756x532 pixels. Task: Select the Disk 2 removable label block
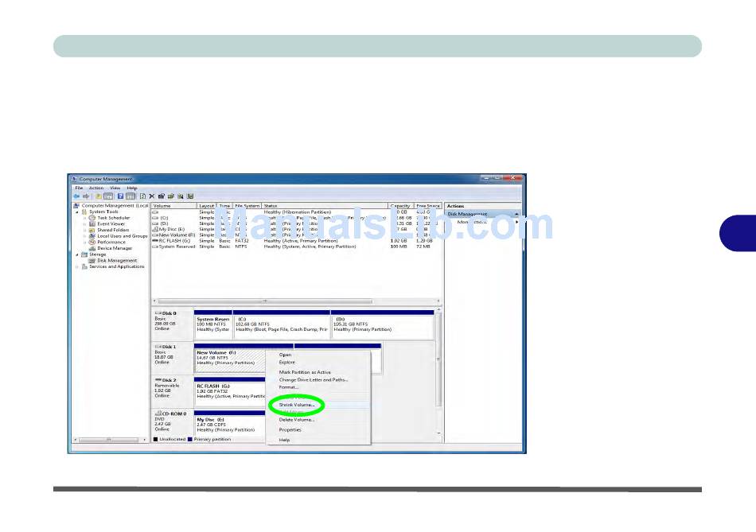[172, 391]
